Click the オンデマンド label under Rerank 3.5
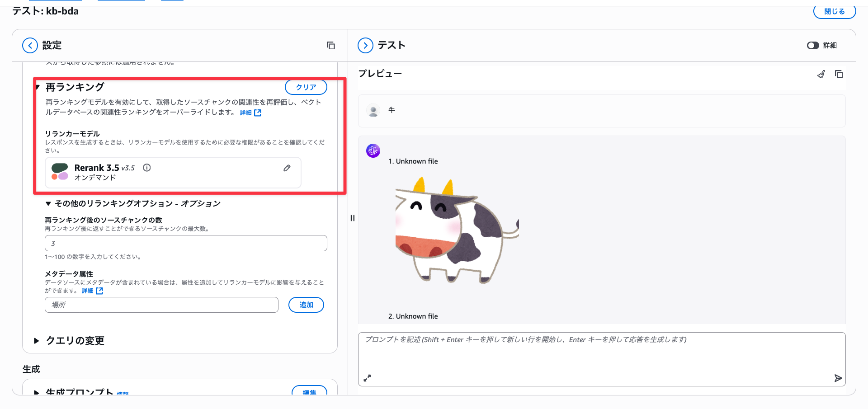 tap(95, 178)
